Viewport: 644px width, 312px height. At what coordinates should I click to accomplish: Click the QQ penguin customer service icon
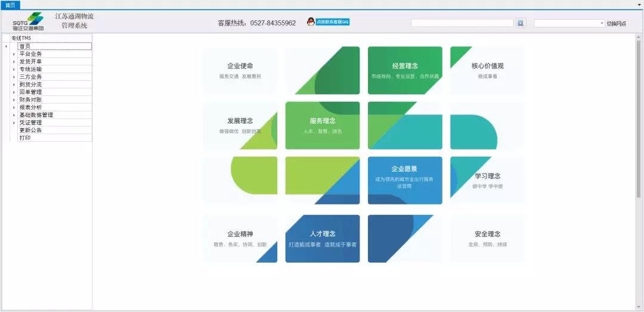click(x=310, y=22)
